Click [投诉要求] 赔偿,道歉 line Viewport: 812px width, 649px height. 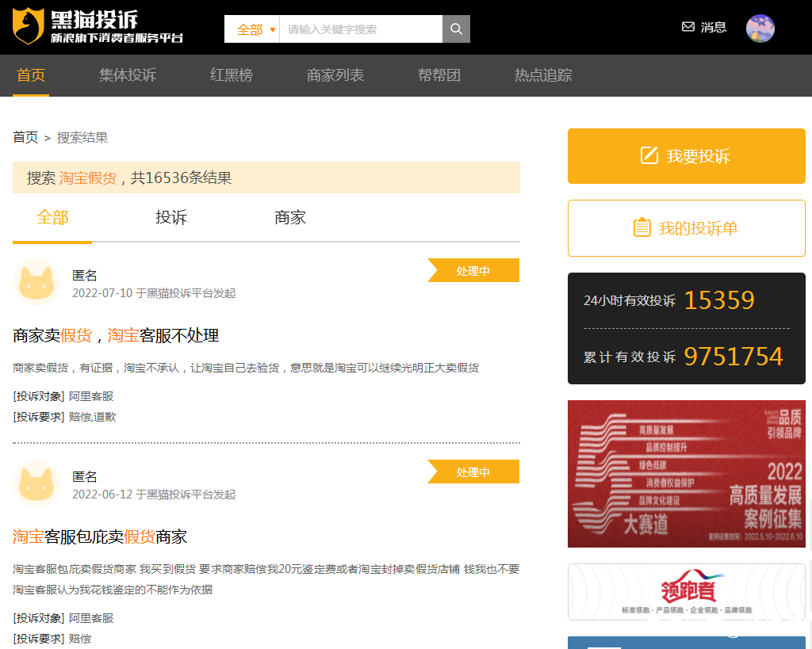(65, 417)
